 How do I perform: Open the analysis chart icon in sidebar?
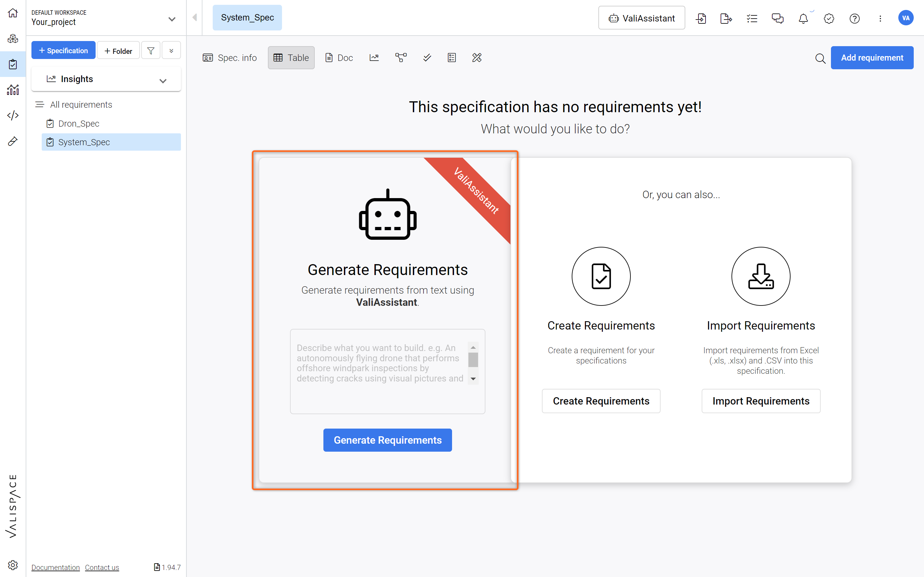tap(13, 90)
